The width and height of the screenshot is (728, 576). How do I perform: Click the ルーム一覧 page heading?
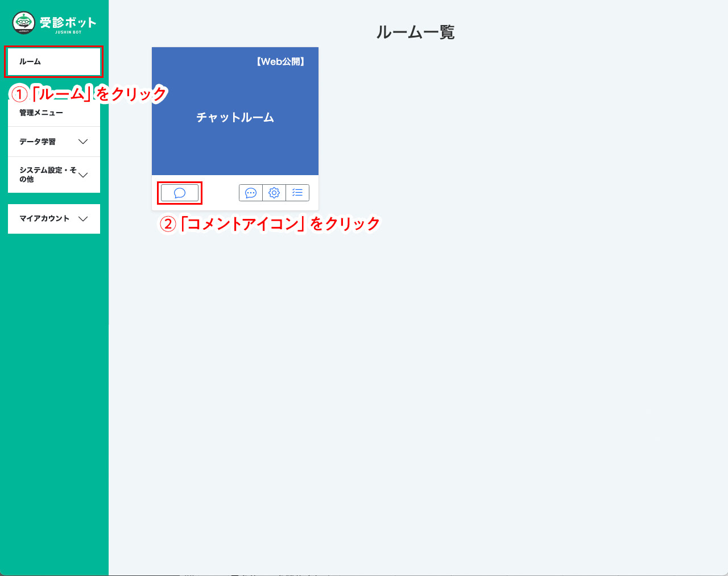416,32
